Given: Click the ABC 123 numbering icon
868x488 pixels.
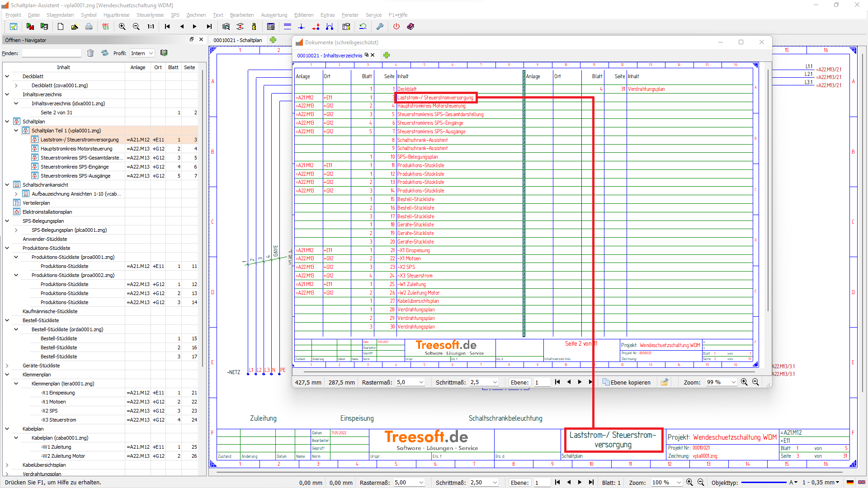Looking at the screenshot, I should [x=105, y=27].
